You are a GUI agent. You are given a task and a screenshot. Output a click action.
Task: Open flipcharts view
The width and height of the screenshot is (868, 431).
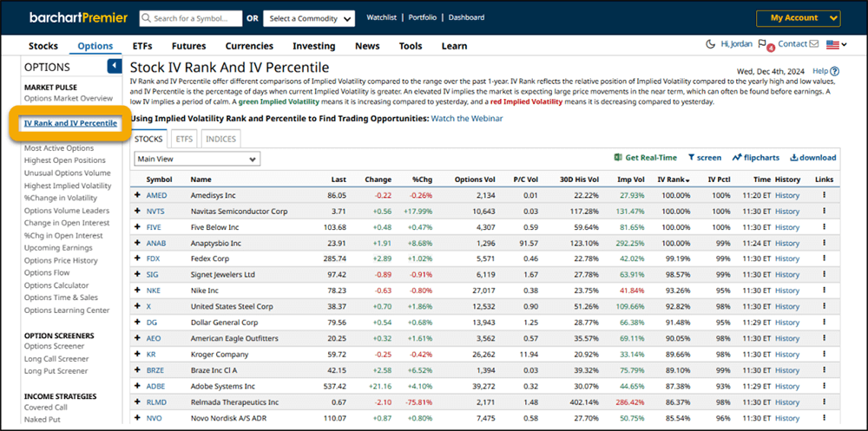[x=756, y=158]
